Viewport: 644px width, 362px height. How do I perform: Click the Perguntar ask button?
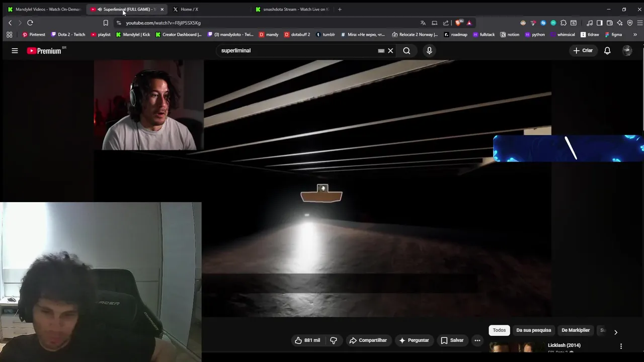pyautogui.click(x=414, y=340)
